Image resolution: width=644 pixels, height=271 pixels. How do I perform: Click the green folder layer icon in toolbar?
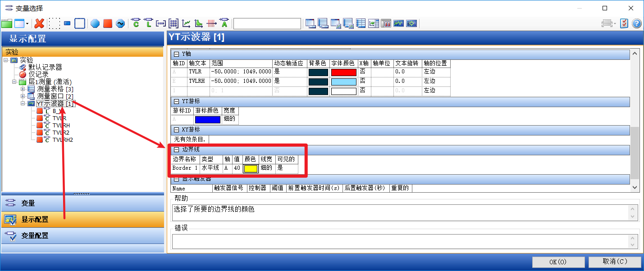7,23
